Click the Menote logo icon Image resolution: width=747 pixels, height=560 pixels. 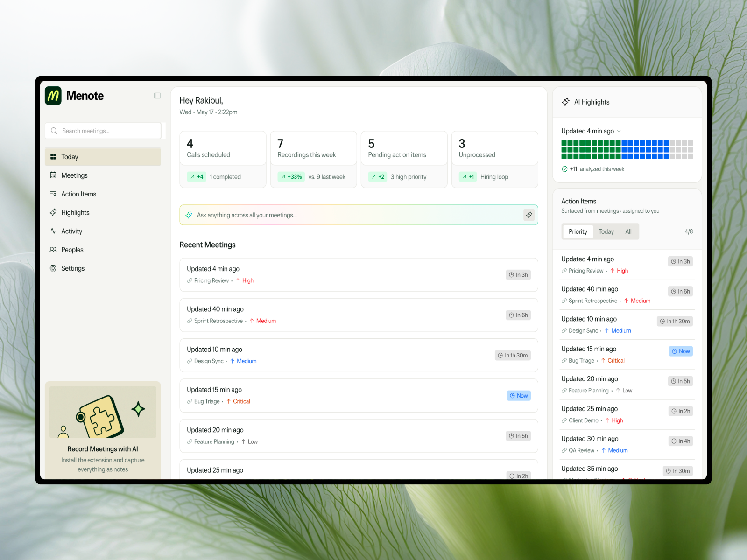point(53,96)
